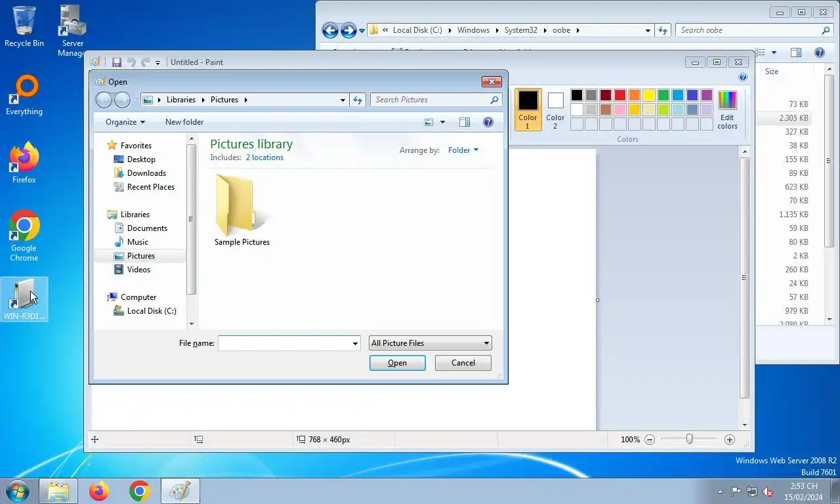Viewport: 840px width, 504px height.
Task: Open the File name combo box arrow
Action: (356, 343)
